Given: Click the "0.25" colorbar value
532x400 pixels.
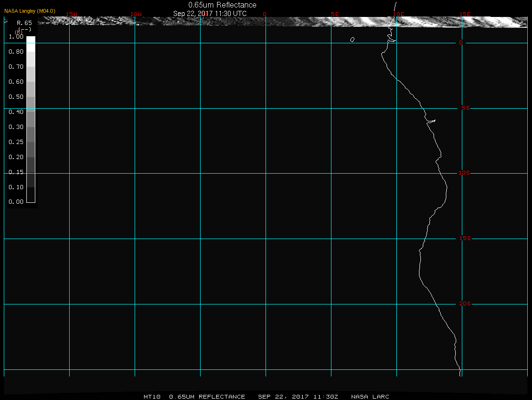Looking at the screenshot, I should pos(16,142).
